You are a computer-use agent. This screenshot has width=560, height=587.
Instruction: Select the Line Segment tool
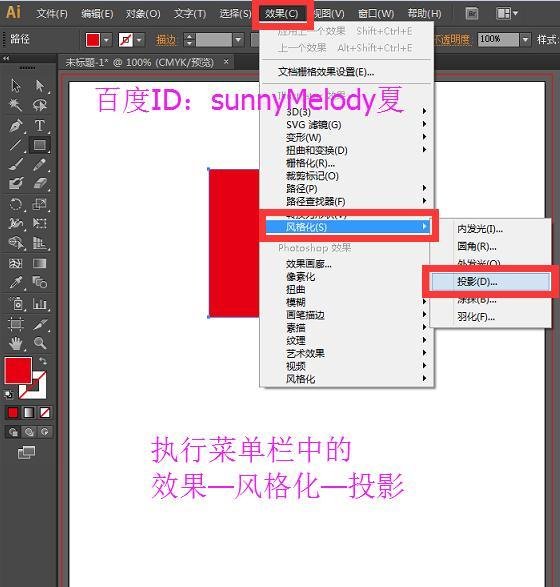16,145
